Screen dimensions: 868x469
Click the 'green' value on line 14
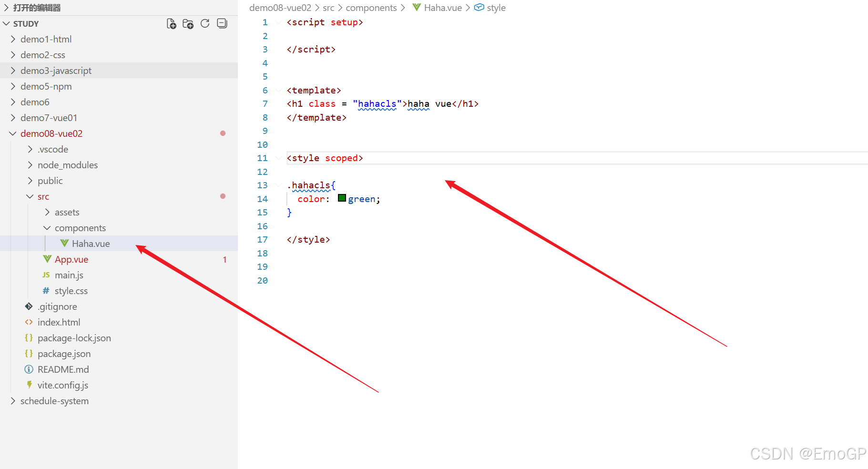pyautogui.click(x=361, y=199)
